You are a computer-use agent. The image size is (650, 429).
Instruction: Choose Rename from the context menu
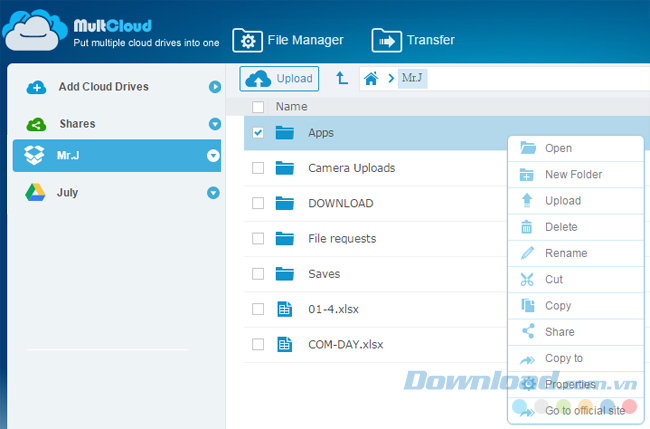565,253
